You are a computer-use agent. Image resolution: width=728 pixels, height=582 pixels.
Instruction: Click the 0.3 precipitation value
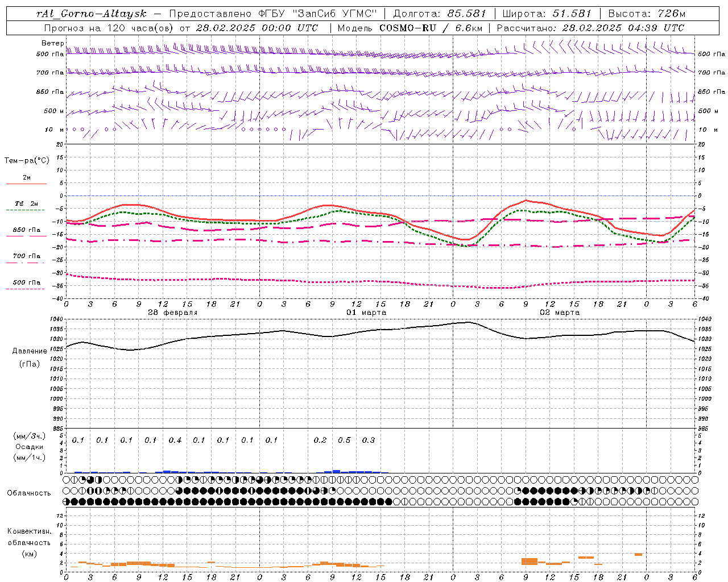pyautogui.click(x=369, y=440)
